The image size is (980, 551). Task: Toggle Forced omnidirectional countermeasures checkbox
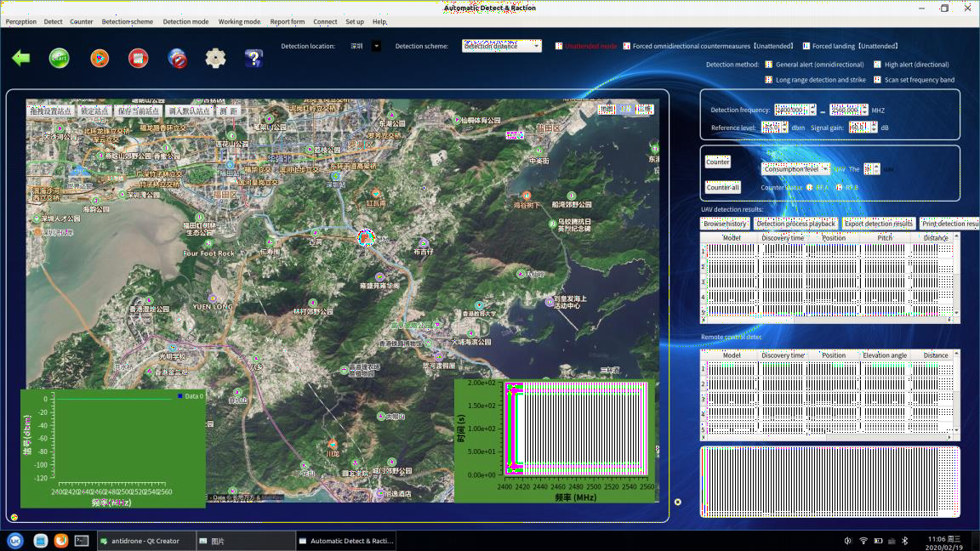(x=626, y=46)
